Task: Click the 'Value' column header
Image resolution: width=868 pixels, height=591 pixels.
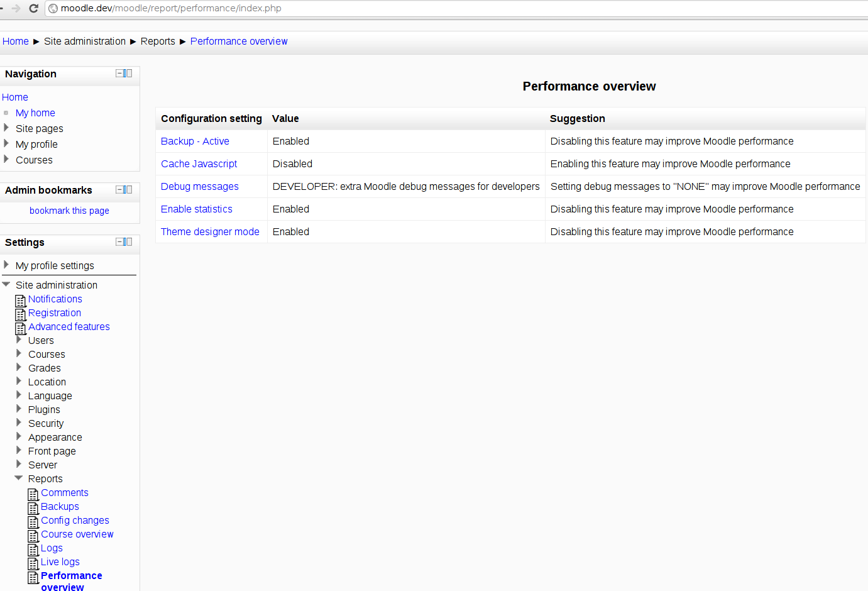Action: click(x=285, y=119)
